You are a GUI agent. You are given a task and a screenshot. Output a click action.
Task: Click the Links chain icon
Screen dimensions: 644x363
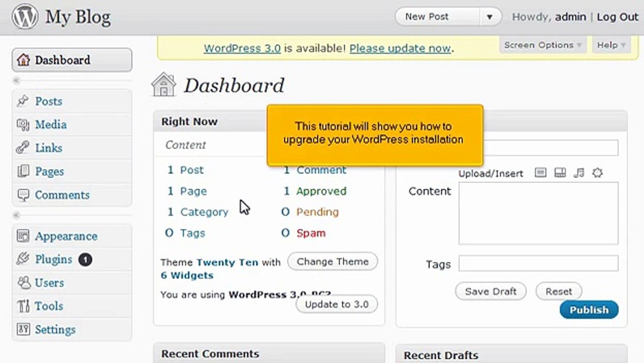pos(23,148)
